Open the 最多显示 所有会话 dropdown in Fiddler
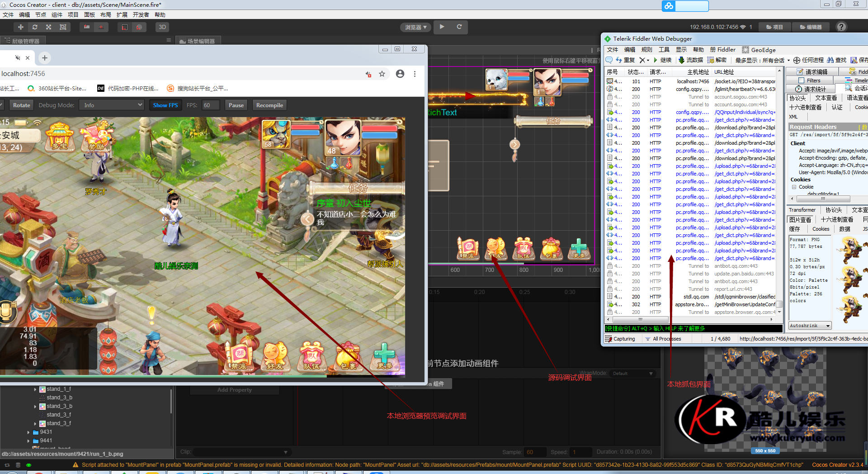The width and height of the screenshot is (868, 474). [762, 60]
